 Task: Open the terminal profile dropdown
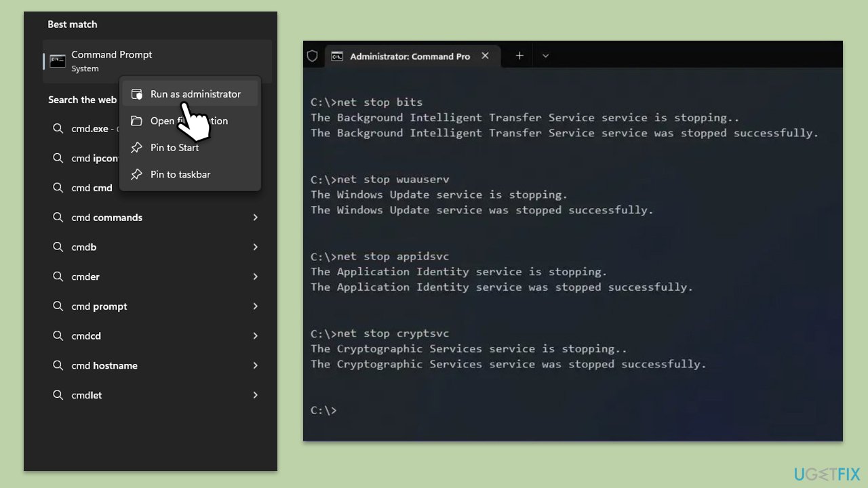(x=545, y=56)
